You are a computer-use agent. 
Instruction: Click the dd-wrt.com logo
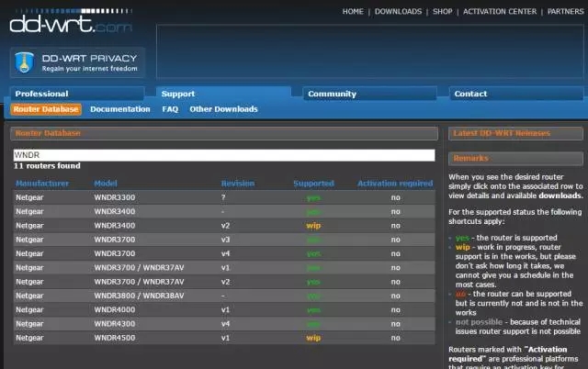[x=71, y=21]
